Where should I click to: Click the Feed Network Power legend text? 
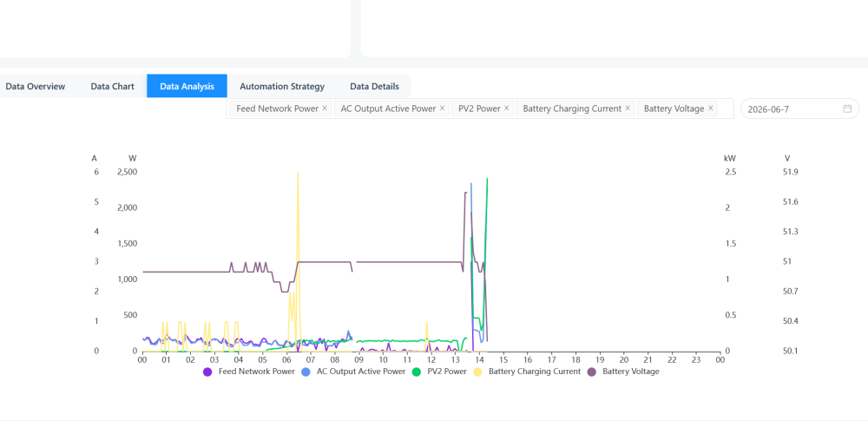click(x=257, y=372)
